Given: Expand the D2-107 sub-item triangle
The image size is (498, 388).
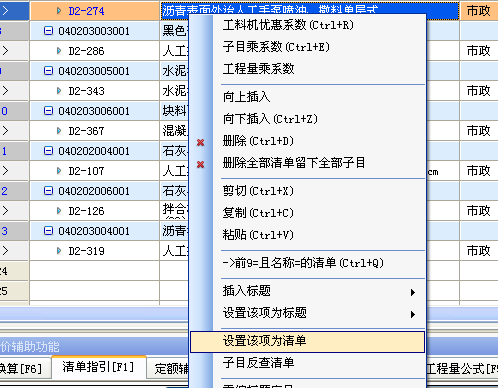Looking at the screenshot, I should tap(59, 171).
